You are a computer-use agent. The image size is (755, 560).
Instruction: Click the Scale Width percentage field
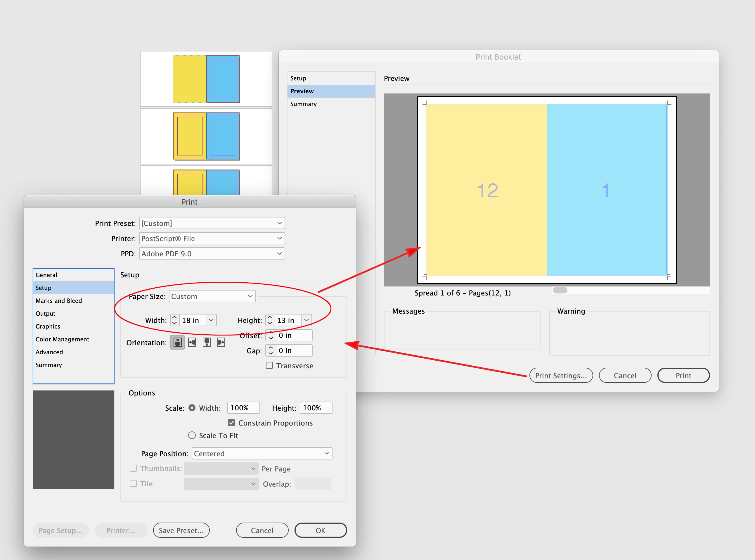click(243, 408)
